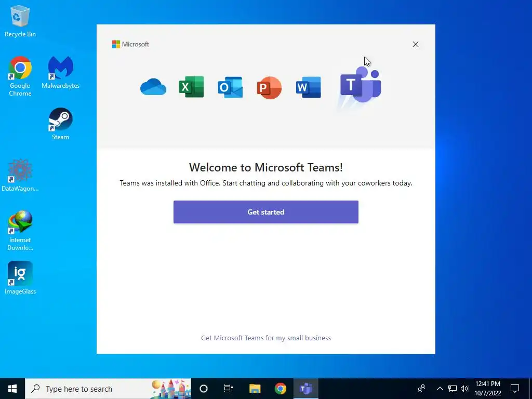Image resolution: width=532 pixels, height=399 pixels.
Task: Click the Word icon in the Teams dialog
Action: coord(308,87)
